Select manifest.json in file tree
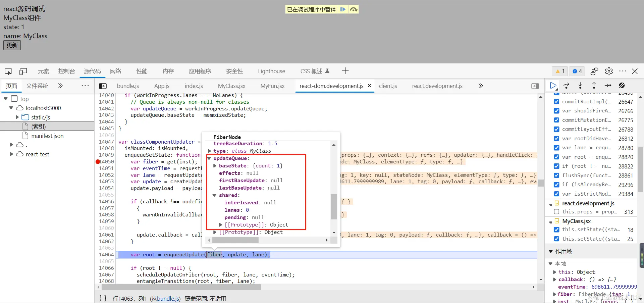This screenshot has height=303, width=644. pos(47,136)
